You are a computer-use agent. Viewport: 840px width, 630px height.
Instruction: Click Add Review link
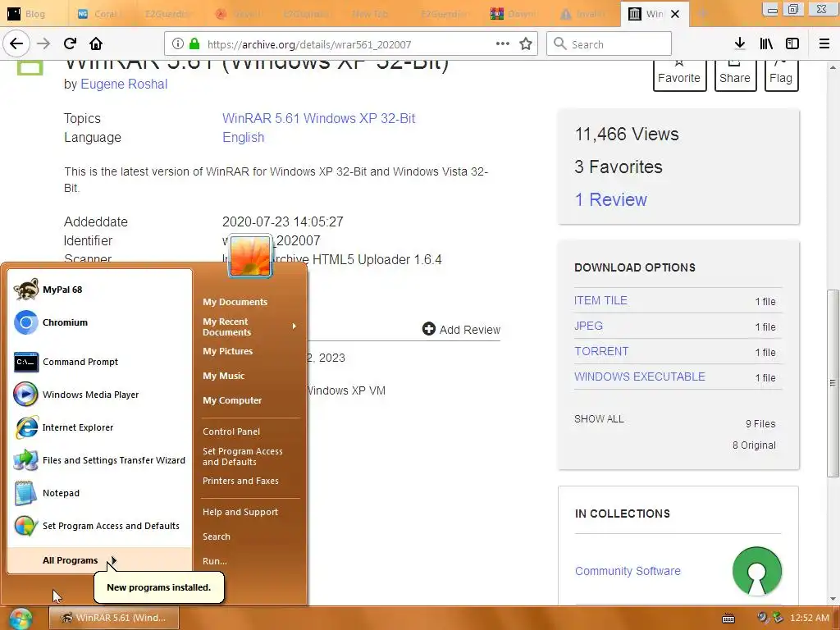click(461, 330)
